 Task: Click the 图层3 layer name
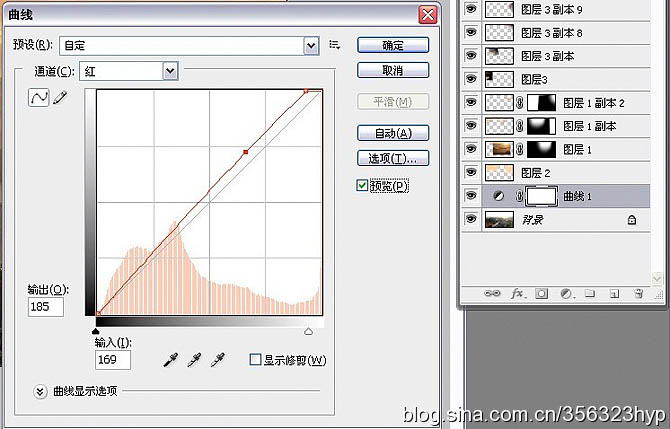click(534, 79)
